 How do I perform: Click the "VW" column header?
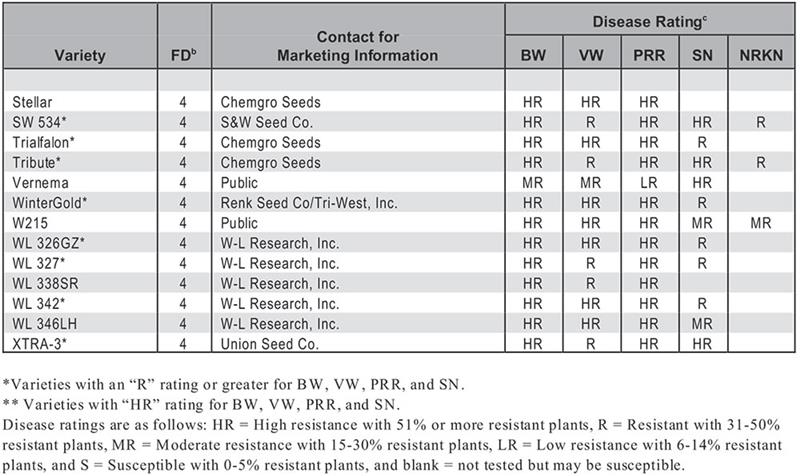(x=592, y=58)
